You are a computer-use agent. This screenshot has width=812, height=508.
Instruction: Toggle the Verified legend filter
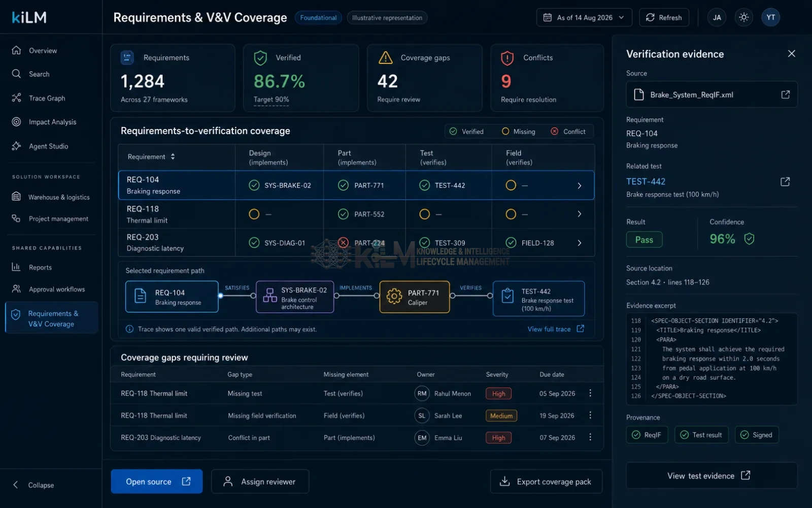tap(466, 132)
